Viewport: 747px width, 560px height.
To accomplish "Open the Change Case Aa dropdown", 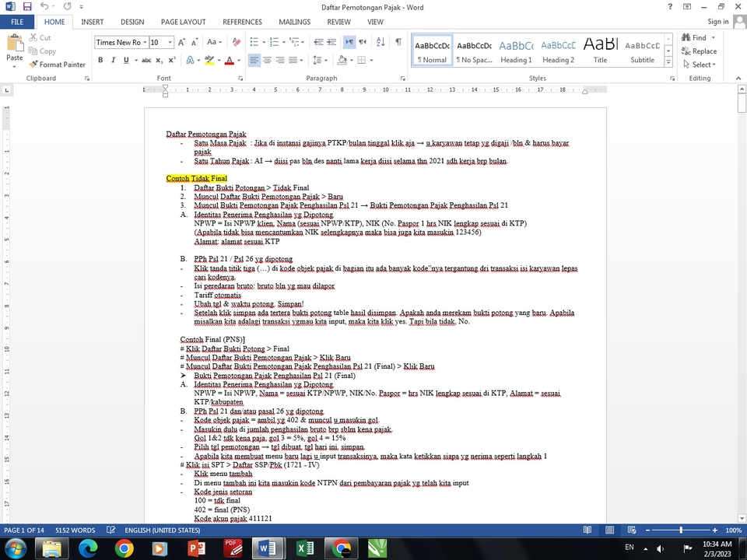I will 215,42.
